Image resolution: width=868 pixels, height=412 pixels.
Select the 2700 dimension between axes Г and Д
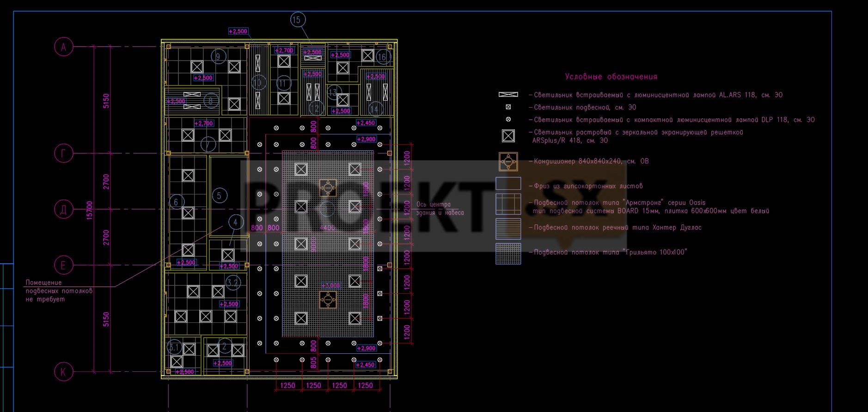(106, 182)
